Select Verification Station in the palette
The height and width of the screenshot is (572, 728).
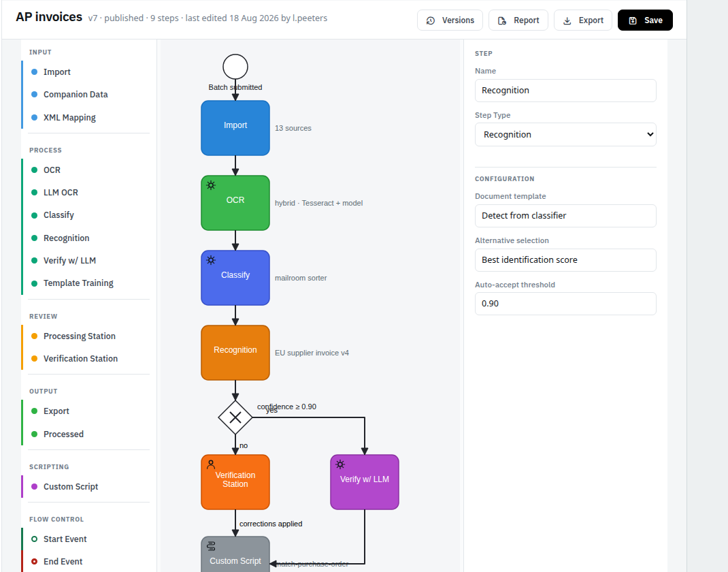click(86, 359)
